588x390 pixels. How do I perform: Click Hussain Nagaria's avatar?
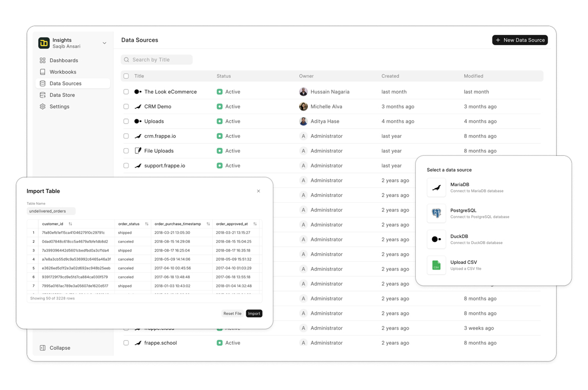tap(303, 92)
